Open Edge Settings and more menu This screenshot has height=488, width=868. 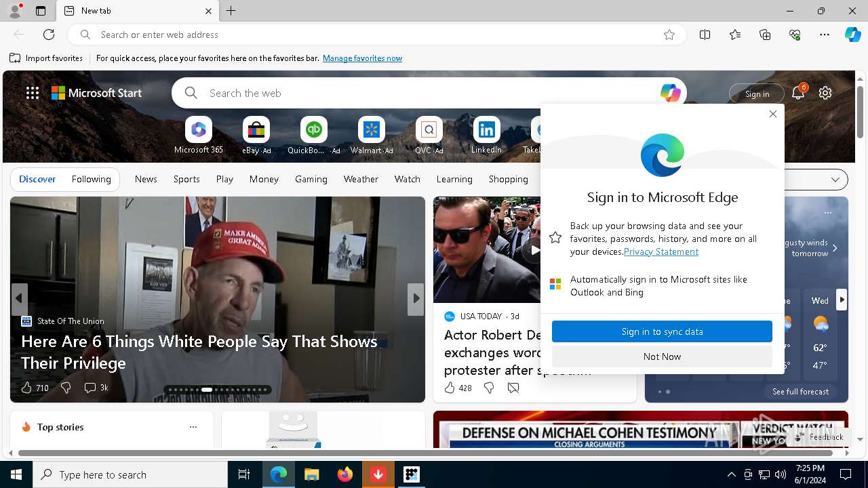[825, 35]
